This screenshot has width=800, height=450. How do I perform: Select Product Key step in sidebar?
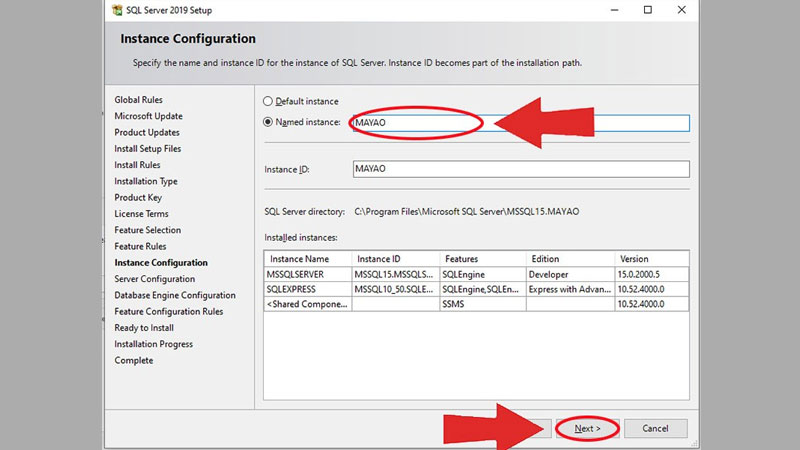(138, 198)
